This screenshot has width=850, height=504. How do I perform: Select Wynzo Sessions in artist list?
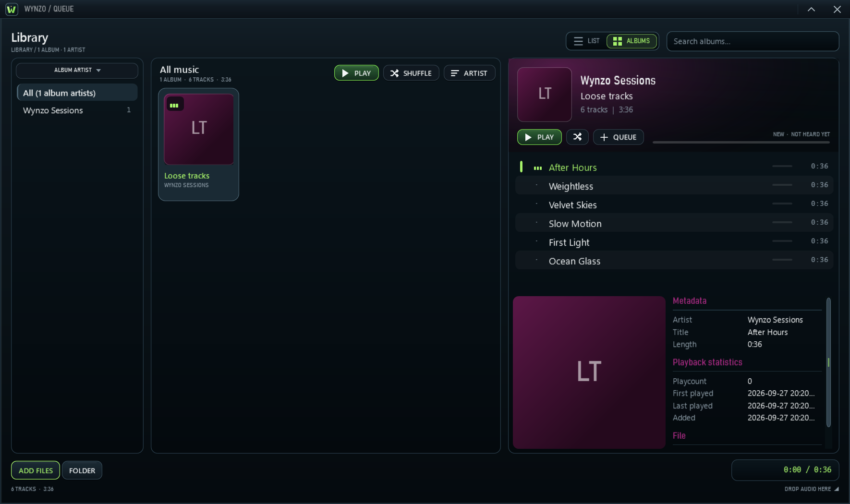point(77,110)
